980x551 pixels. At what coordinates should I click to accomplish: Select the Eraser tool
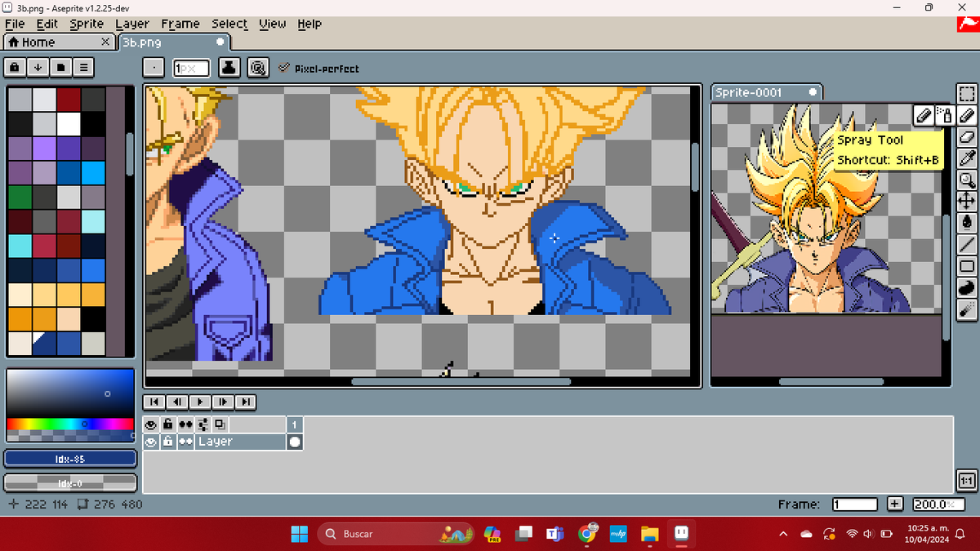[x=967, y=137]
